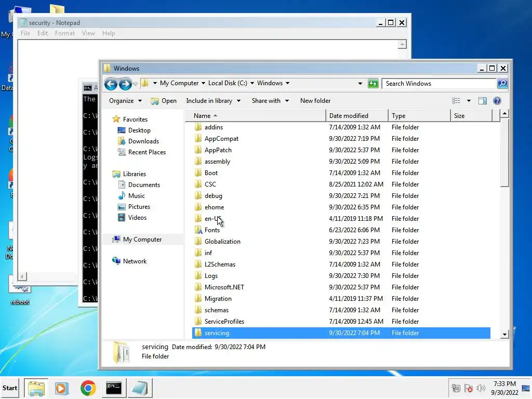Viewport: 532px width, 399px height.
Task: Click the Start button
Action: (x=10, y=388)
